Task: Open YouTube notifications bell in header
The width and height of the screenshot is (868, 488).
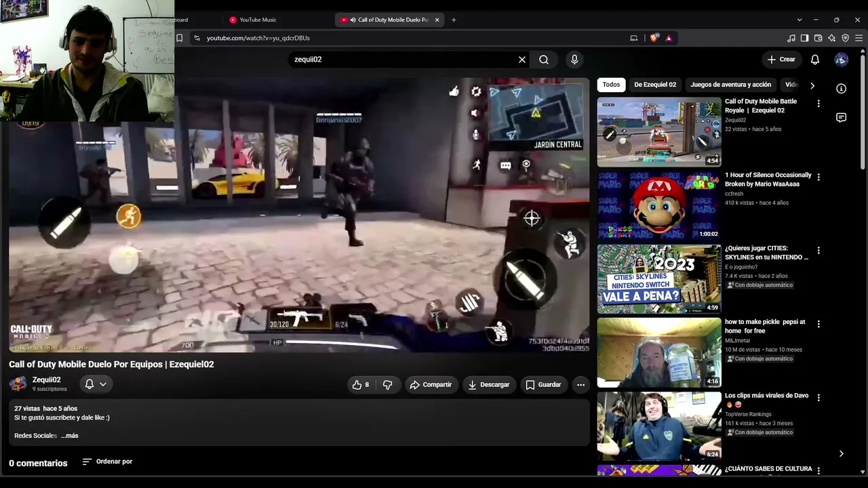Action: 815,60
